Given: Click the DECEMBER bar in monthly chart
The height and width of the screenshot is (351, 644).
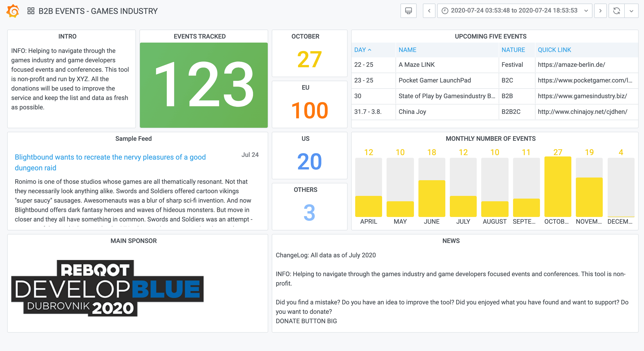Looking at the screenshot, I should [x=621, y=187].
